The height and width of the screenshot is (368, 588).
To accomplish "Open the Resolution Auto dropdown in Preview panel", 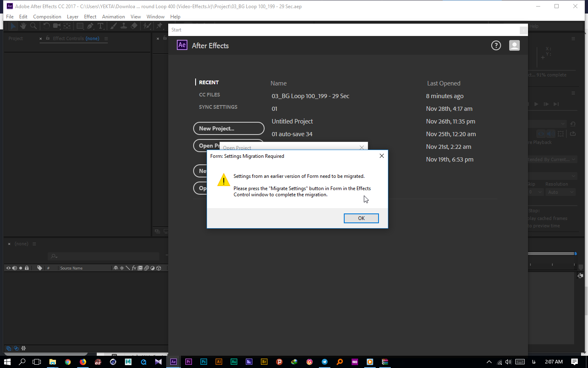I will tap(560, 192).
